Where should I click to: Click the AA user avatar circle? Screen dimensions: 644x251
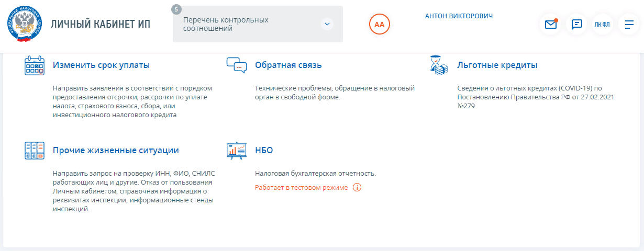[x=380, y=25]
